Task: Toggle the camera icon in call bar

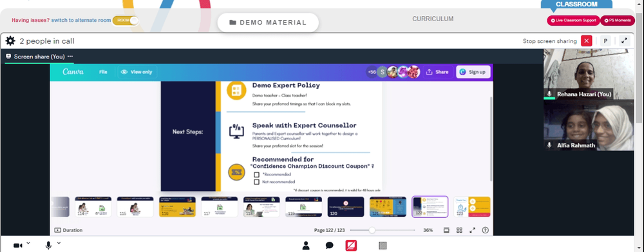Action: pyautogui.click(x=17, y=246)
